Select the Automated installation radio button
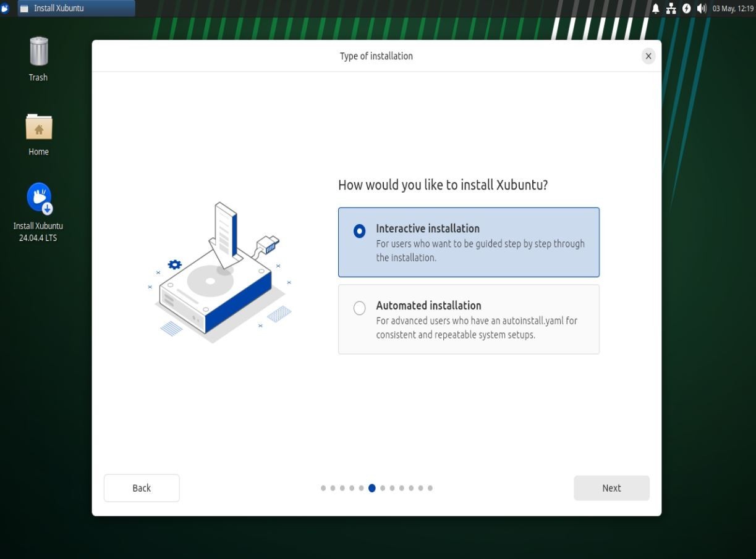The image size is (756, 559). pyautogui.click(x=359, y=308)
